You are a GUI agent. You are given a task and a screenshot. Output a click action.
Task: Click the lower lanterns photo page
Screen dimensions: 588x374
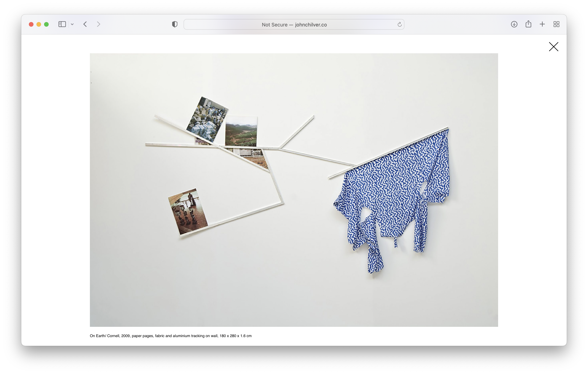(188, 211)
